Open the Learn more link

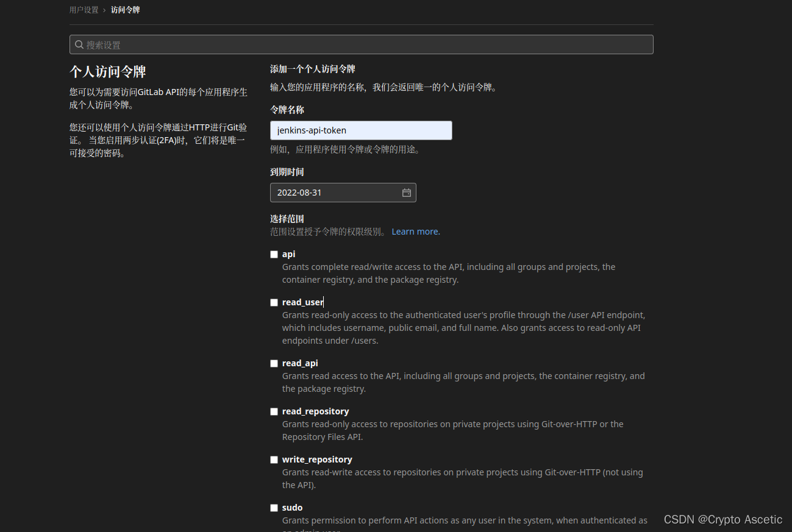(x=416, y=232)
